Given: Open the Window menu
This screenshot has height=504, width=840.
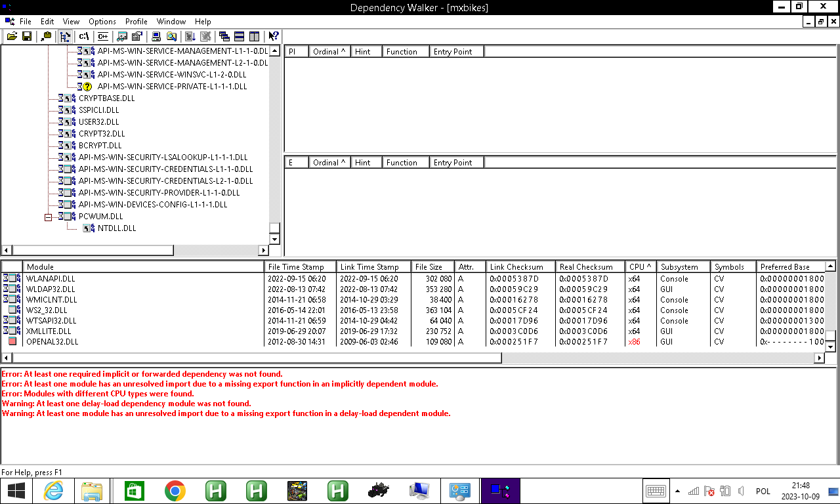Looking at the screenshot, I should click(172, 22).
